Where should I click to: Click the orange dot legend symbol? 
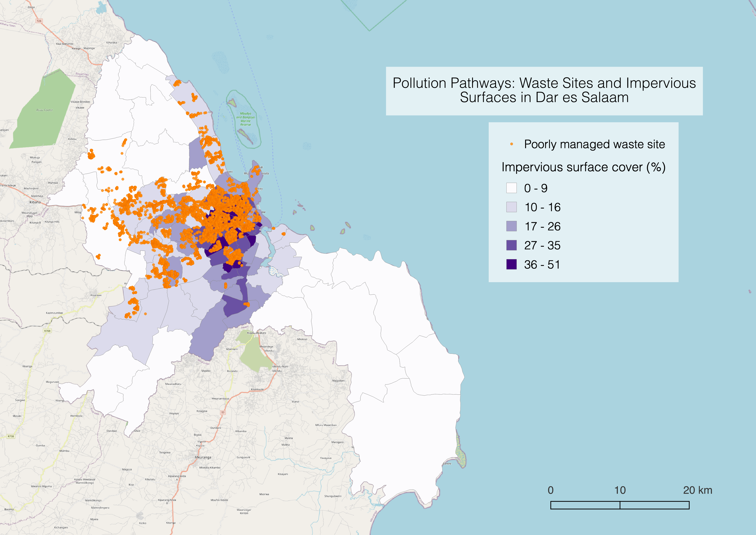pos(511,144)
